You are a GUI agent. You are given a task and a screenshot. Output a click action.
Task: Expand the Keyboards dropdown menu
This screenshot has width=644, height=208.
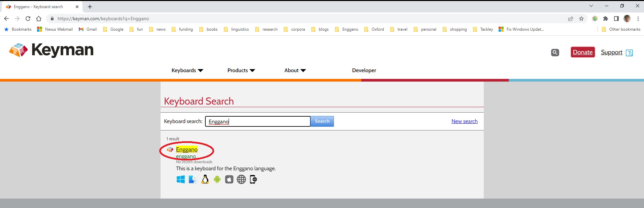coord(187,70)
